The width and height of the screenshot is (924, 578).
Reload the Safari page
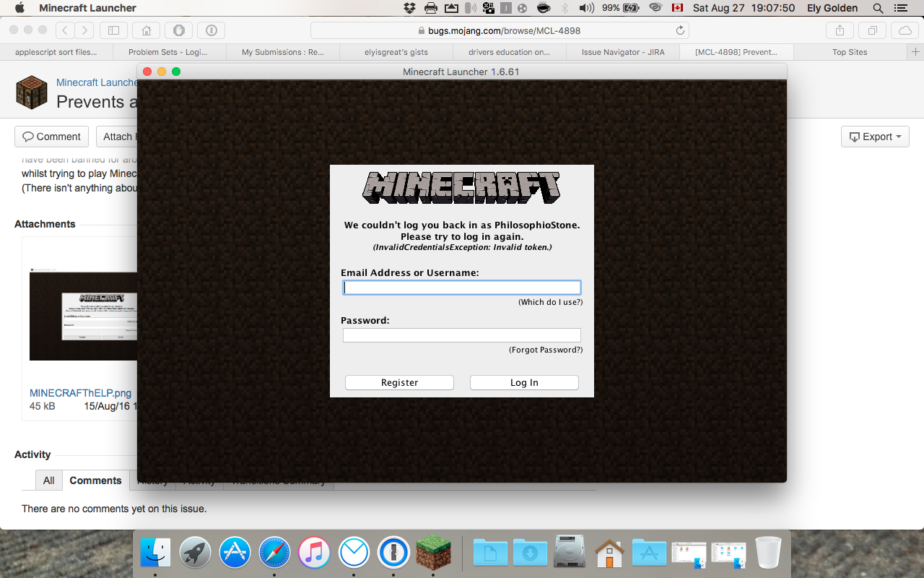(680, 30)
